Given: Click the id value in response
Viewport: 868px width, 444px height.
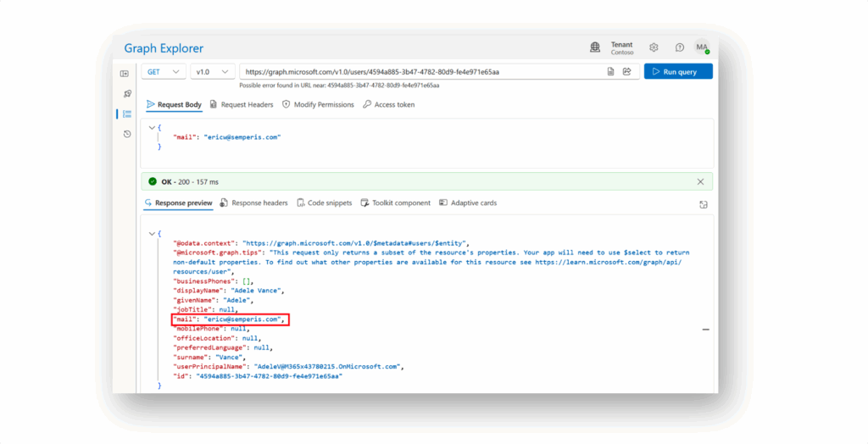Looking at the screenshot, I should [269, 376].
